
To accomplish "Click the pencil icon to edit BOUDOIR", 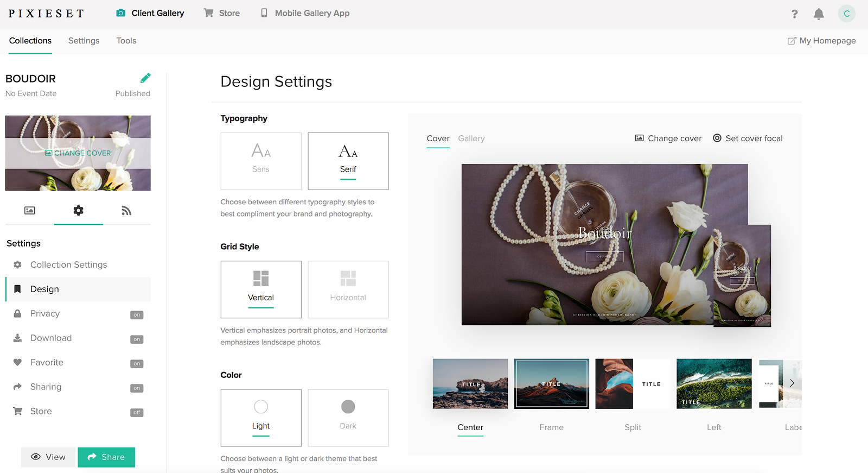I will pos(145,78).
